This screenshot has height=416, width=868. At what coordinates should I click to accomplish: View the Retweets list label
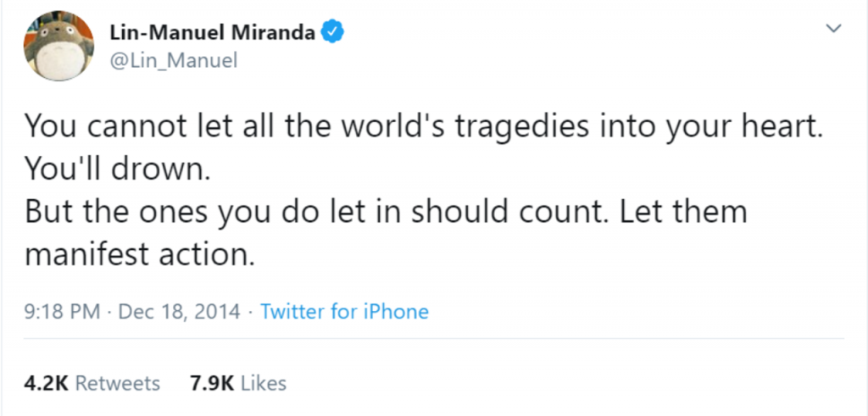click(x=117, y=383)
